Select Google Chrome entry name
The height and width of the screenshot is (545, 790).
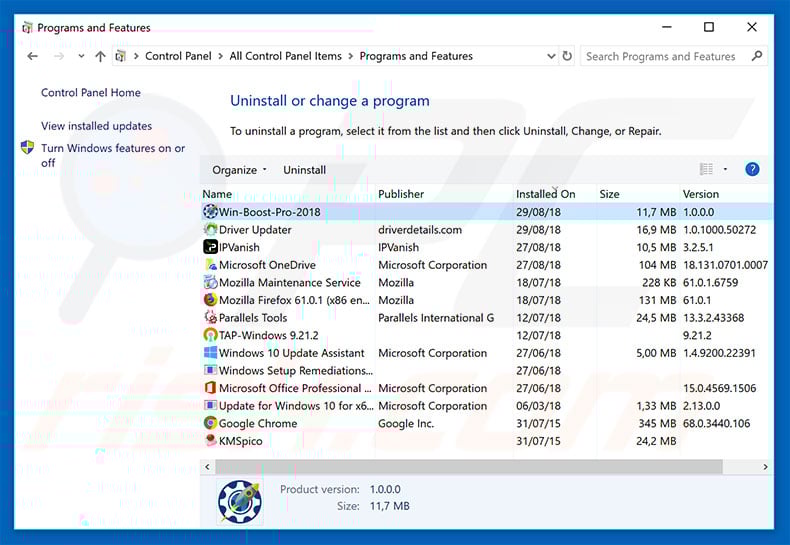258,424
